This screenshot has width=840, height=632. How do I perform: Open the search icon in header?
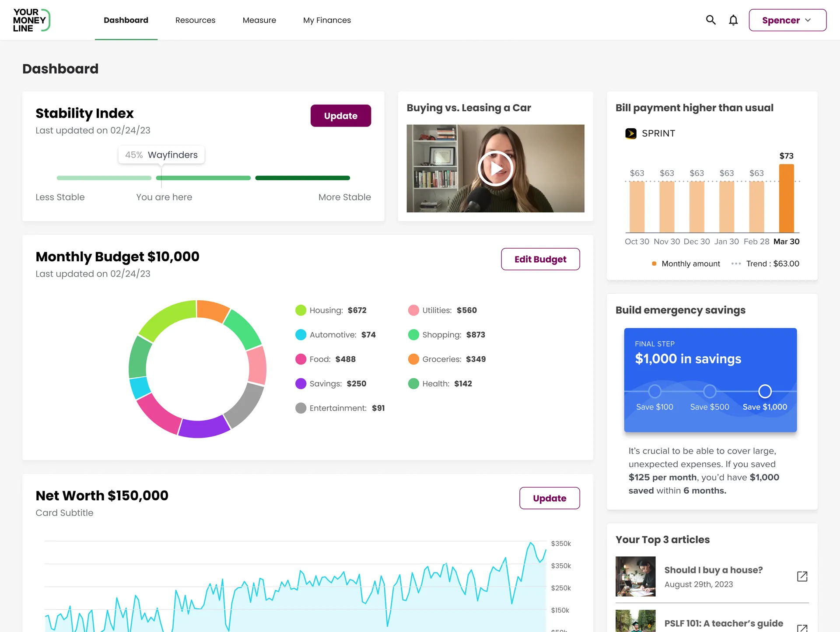(710, 20)
